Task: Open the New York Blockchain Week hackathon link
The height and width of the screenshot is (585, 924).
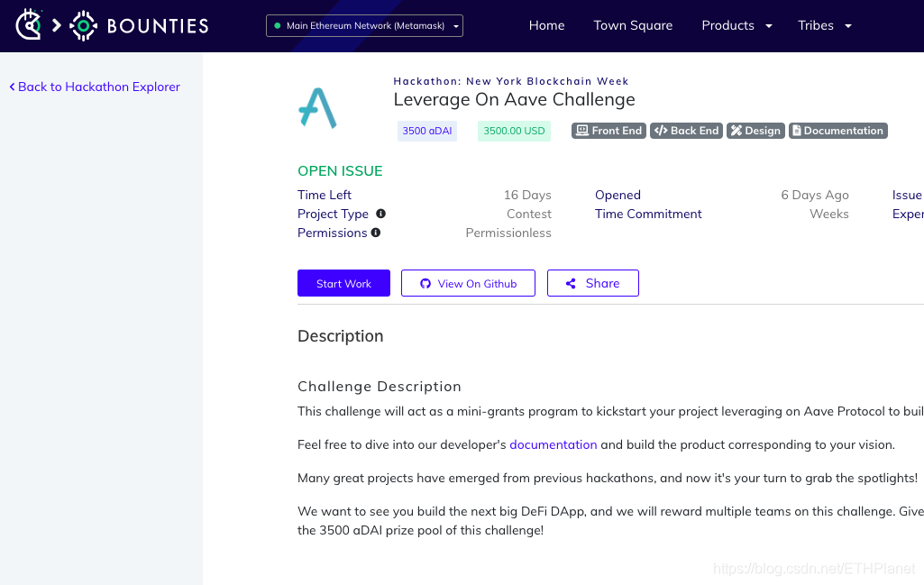Action: tap(511, 81)
